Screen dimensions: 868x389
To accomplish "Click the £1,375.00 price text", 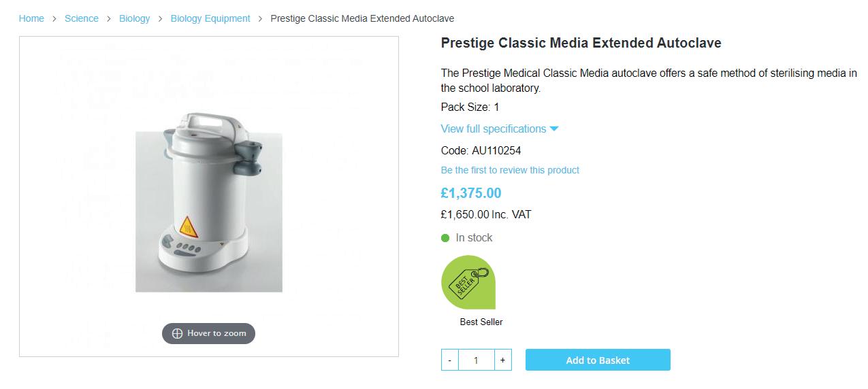I will tap(471, 193).
